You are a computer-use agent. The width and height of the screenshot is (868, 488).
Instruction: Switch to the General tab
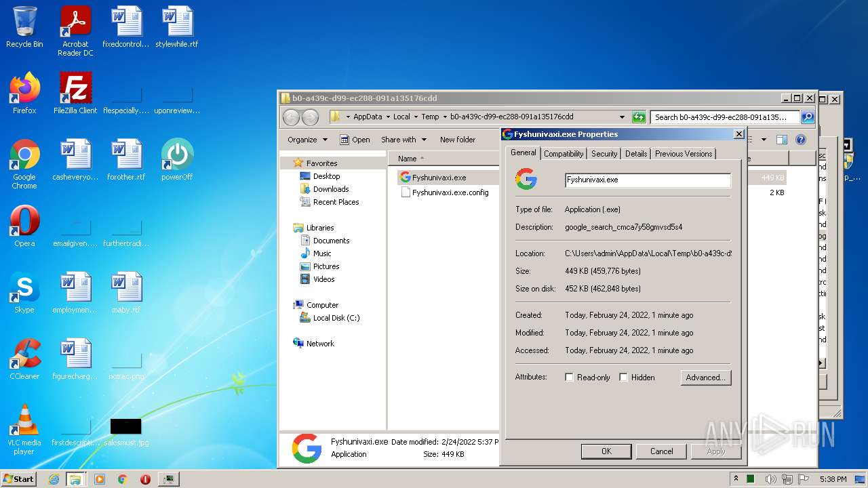point(523,153)
